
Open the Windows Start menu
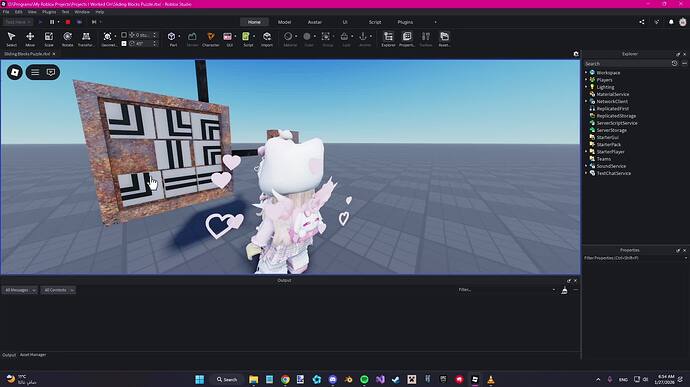tap(199, 379)
